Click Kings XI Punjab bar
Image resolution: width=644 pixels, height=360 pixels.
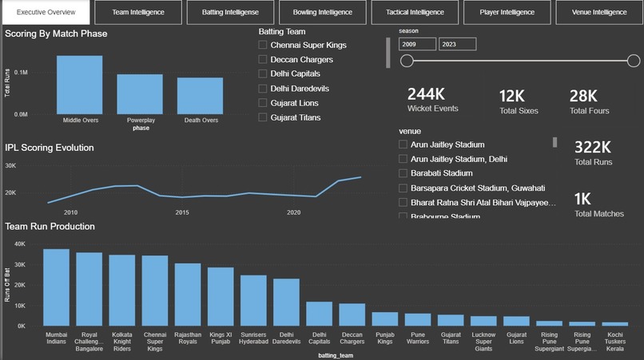click(x=221, y=297)
